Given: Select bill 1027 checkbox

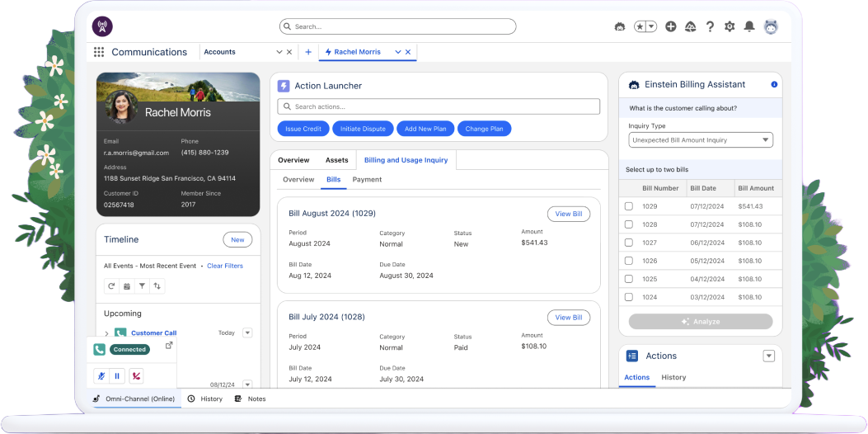Looking at the screenshot, I should (628, 243).
